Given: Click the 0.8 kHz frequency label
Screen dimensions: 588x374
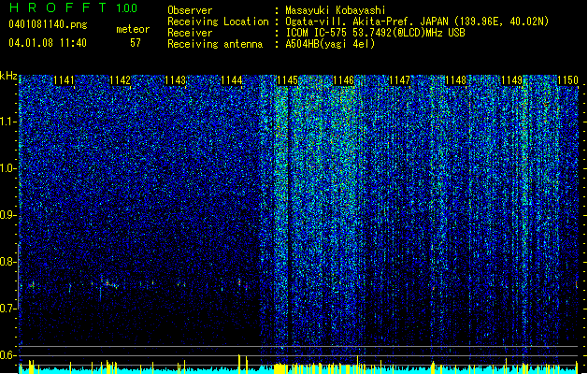Looking at the screenshot, I should pos(8,262).
